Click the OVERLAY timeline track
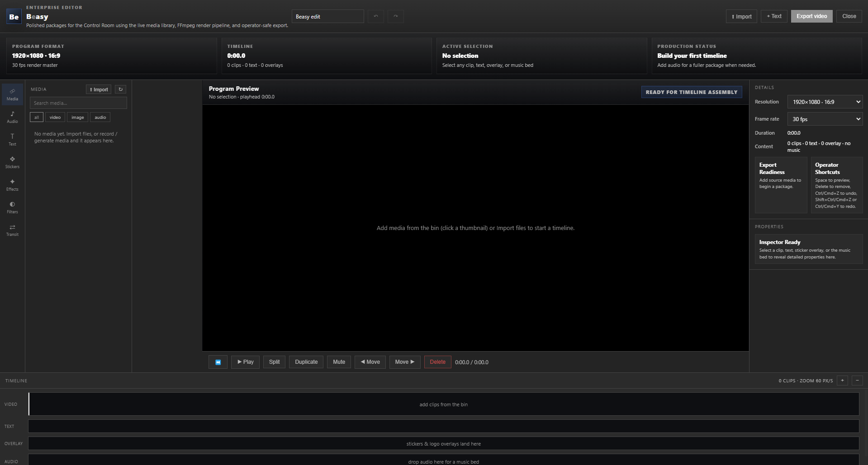Viewport: 868px width, 465px height. tap(443, 443)
